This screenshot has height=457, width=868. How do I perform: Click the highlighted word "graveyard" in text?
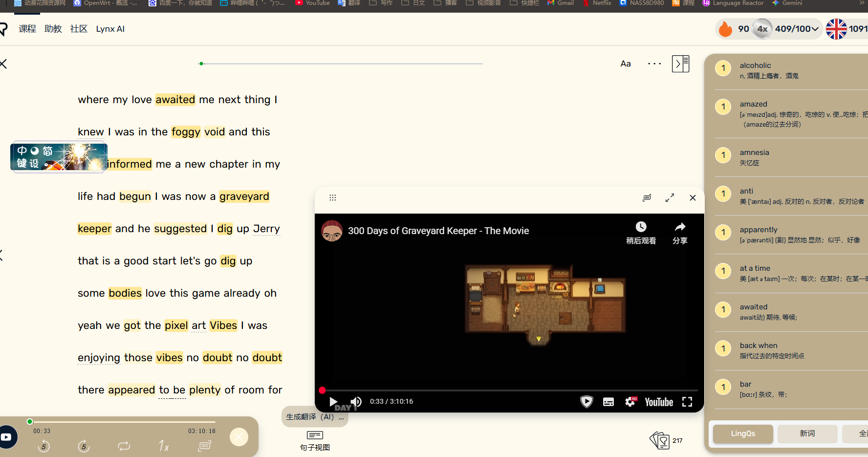244,196
